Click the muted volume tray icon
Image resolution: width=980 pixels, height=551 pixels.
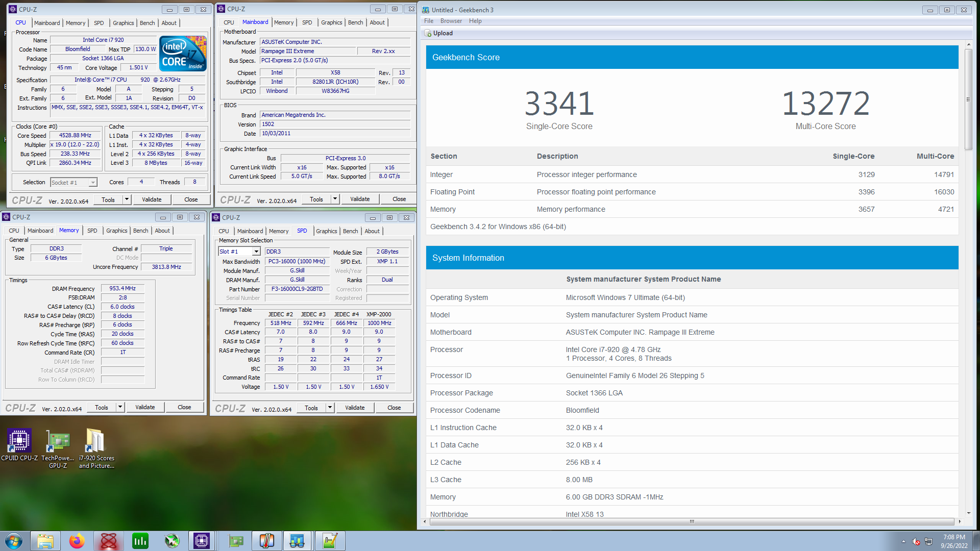click(916, 541)
